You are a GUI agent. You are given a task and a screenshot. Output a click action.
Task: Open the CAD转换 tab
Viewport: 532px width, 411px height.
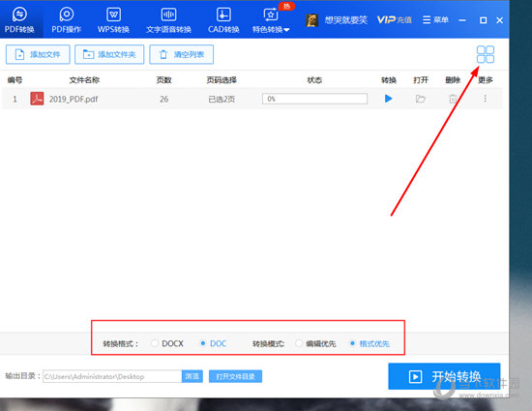click(223, 20)
